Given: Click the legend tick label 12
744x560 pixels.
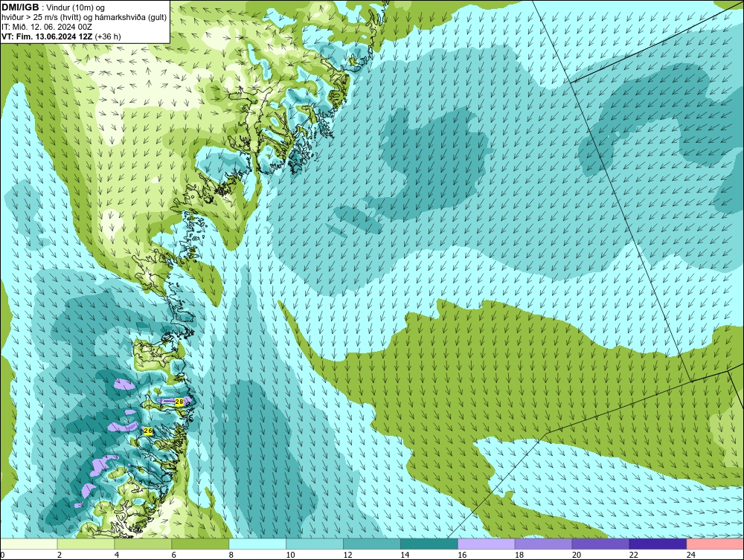Looking at the screenshot, I should point(347,555).
